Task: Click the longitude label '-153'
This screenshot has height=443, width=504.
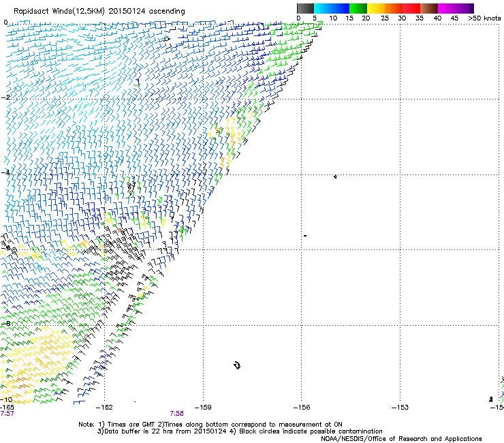Action: tap(400, 408)
